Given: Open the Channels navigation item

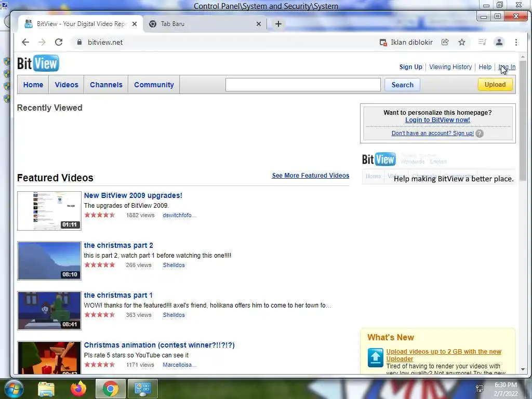Looking at the screenshot, I should pos(106,85).
